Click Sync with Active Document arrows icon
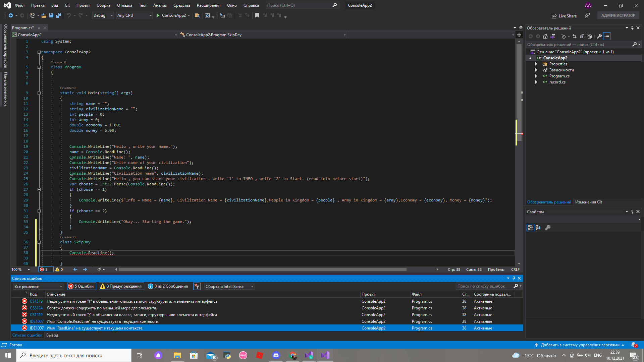 [x=575, y=36]
